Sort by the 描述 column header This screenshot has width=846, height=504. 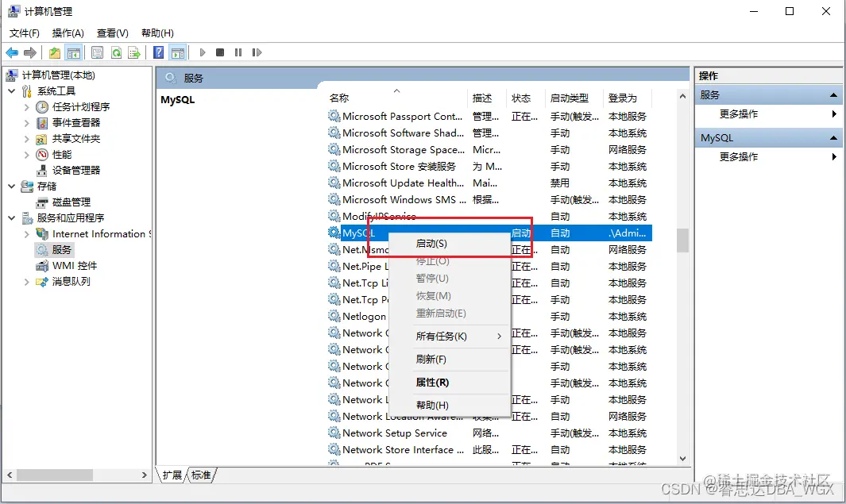click(x=486, y=98)
